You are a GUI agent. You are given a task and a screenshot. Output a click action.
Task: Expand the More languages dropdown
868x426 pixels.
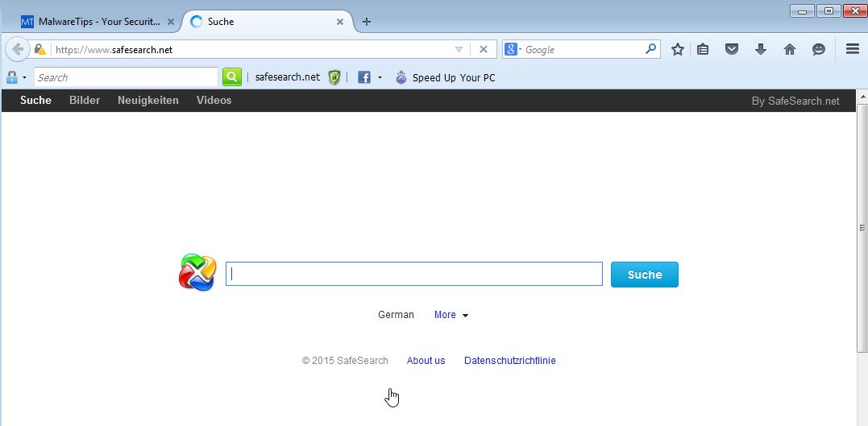(451, 315)
